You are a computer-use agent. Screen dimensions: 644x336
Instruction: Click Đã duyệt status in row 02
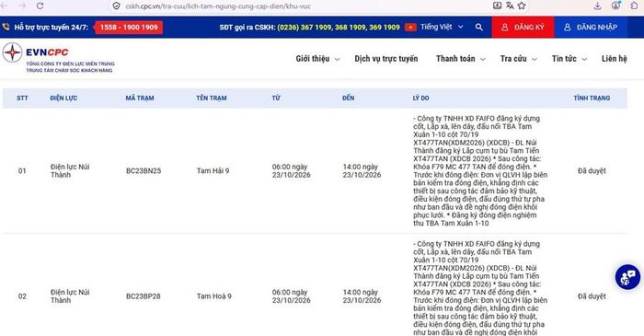tap(592, 296)
